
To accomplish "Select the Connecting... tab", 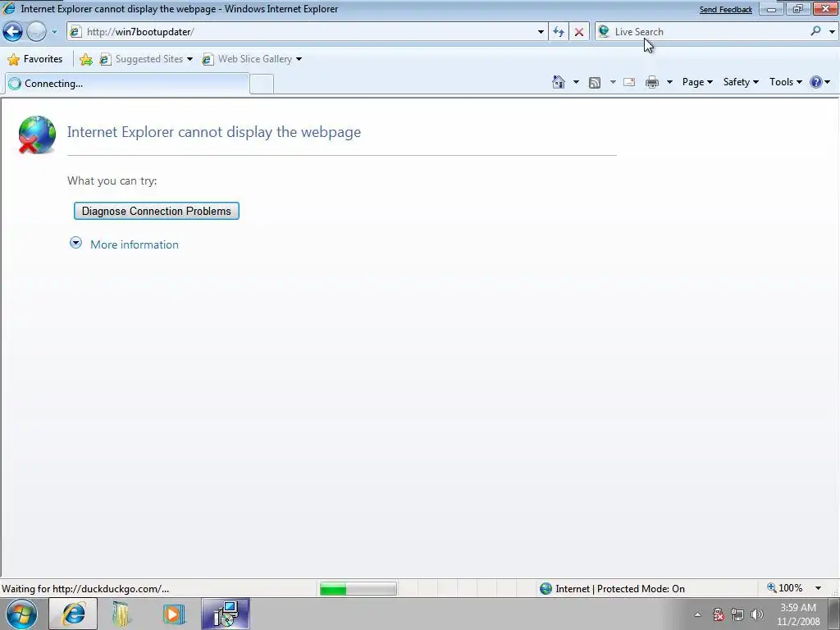I will (x=127, y=84).
